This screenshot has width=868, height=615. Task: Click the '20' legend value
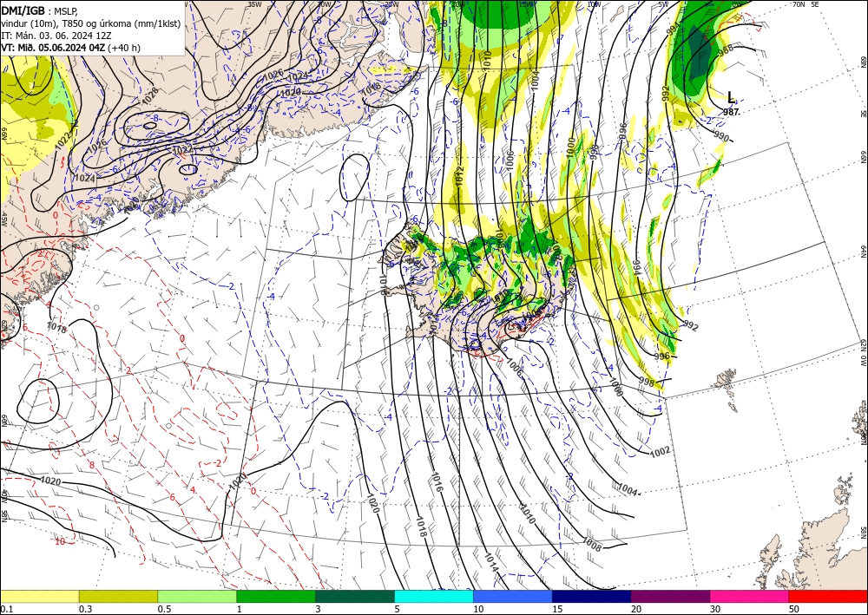coord(636,609)
